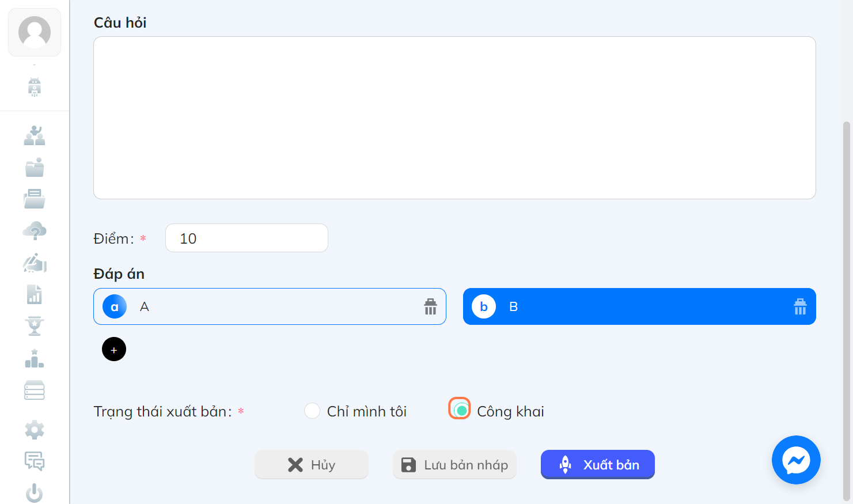
Task: Click the Xuất bản publish button
Action: coord(598,464)
